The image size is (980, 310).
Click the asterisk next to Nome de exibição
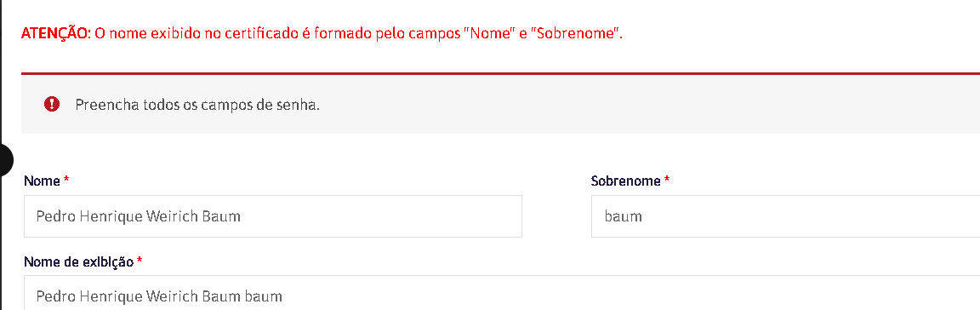point(140,261)
